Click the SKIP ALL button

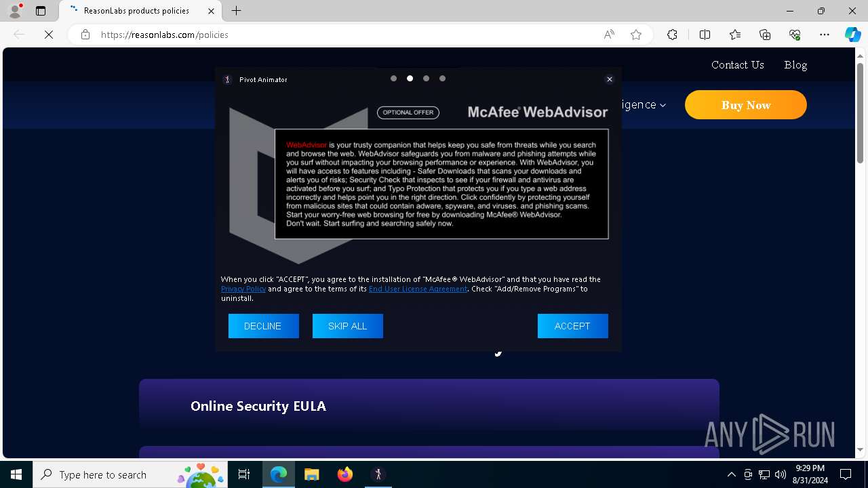click(348, 326)
